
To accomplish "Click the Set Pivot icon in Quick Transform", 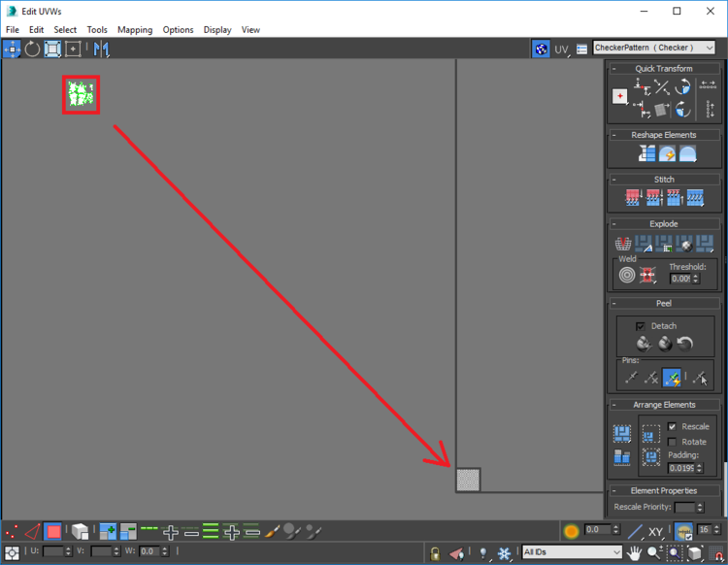I will point(620,96).
